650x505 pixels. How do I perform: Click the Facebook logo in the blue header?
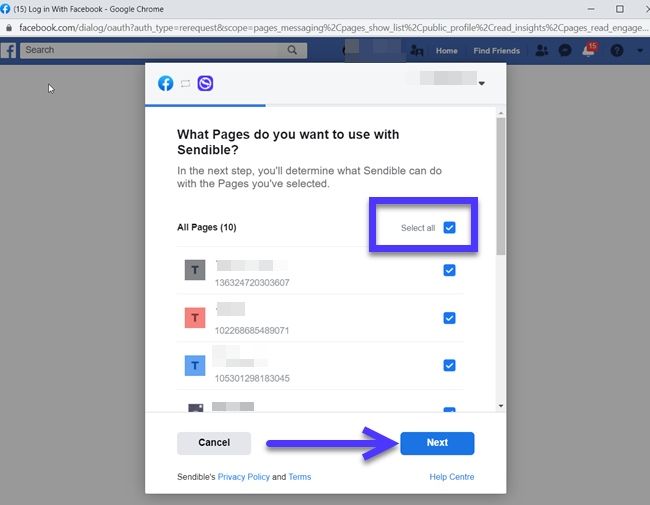9,51
